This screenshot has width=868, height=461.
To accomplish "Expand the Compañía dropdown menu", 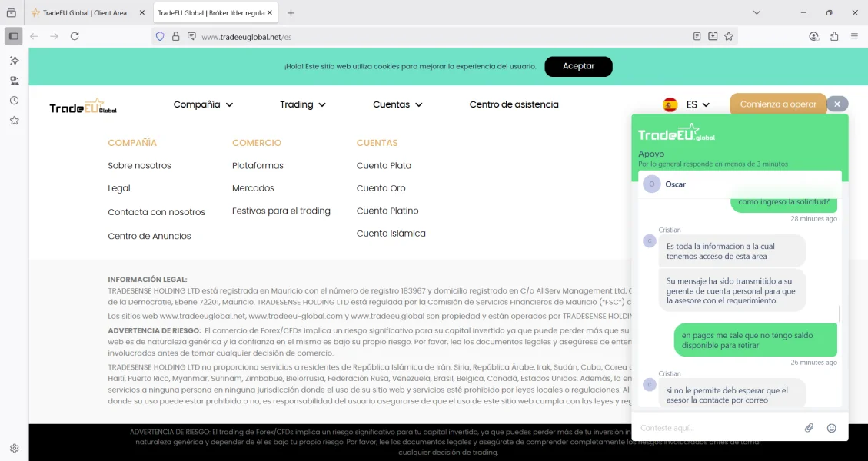I will [203, 104].
